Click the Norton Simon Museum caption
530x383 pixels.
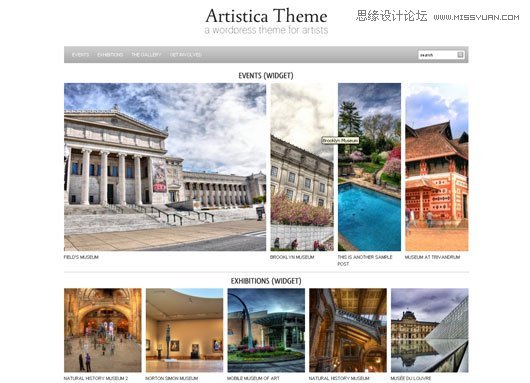(x=172, y=378)
